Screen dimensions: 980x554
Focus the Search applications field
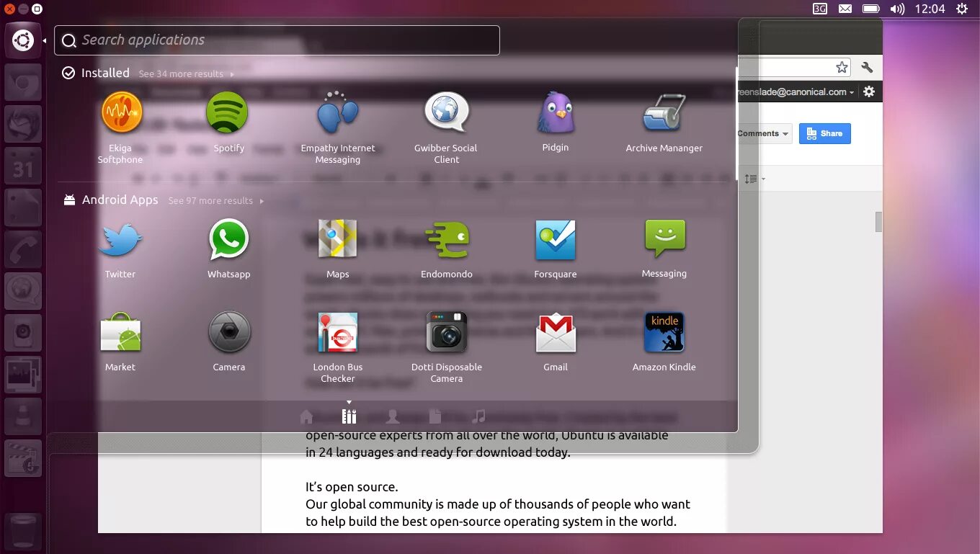tap(277, 40)
